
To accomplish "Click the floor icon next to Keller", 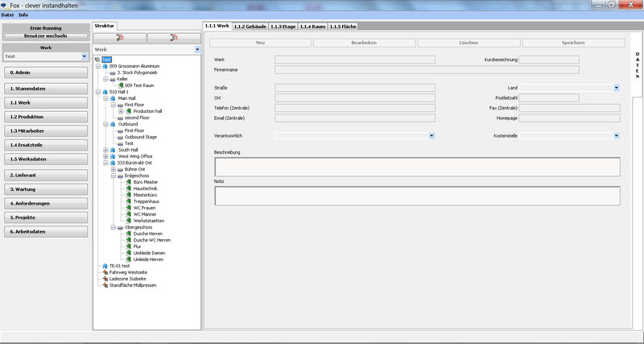I will click(112, 79).
